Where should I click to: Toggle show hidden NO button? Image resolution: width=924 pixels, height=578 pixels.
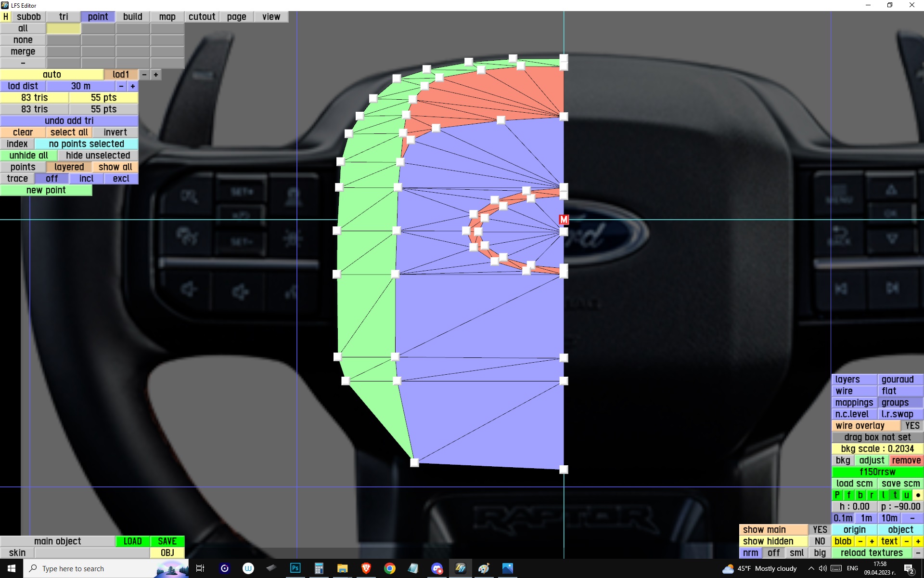(820, 541)
